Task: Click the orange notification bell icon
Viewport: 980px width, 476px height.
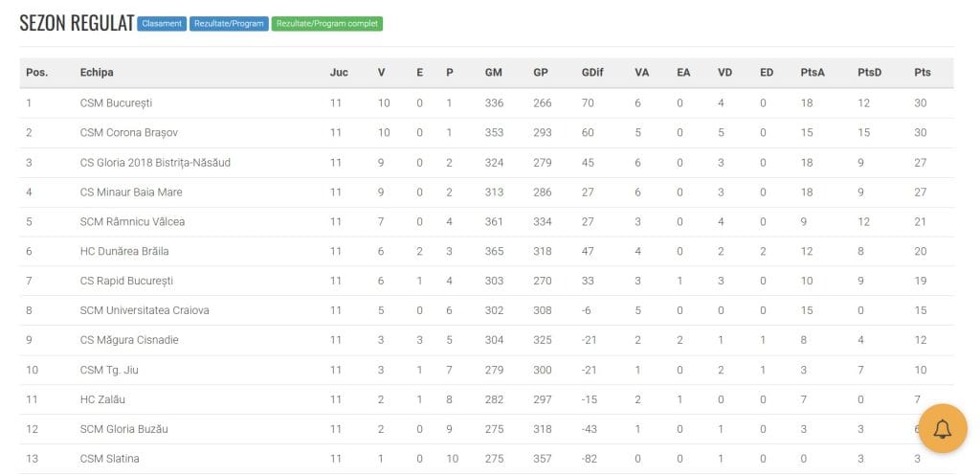Action: (942, 428)
